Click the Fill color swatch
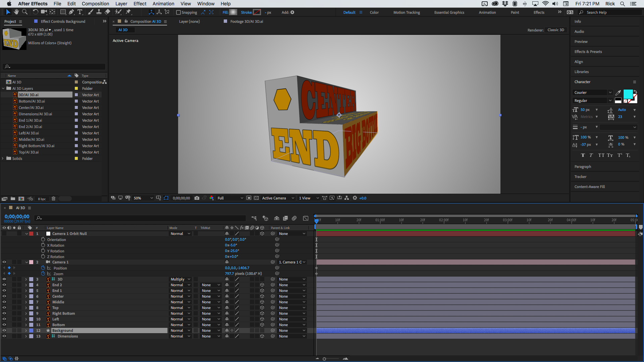 [233, 12]
